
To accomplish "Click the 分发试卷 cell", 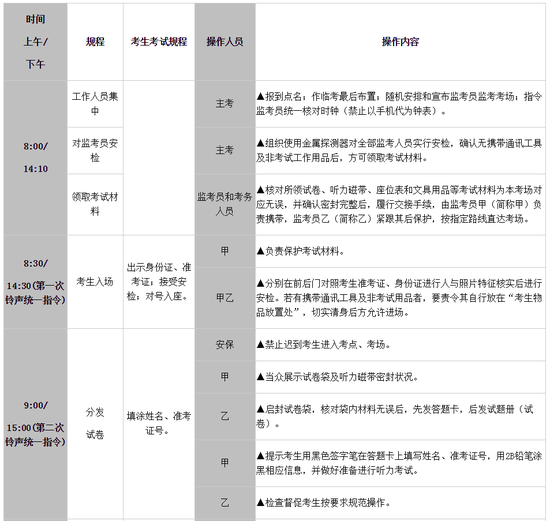I will (x=95, y=424).
